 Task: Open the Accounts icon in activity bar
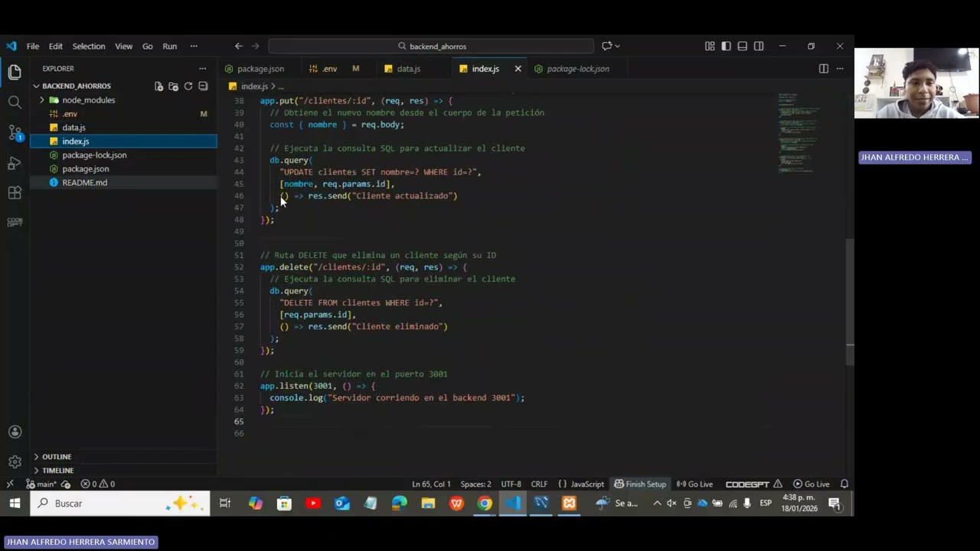[15, 432]
